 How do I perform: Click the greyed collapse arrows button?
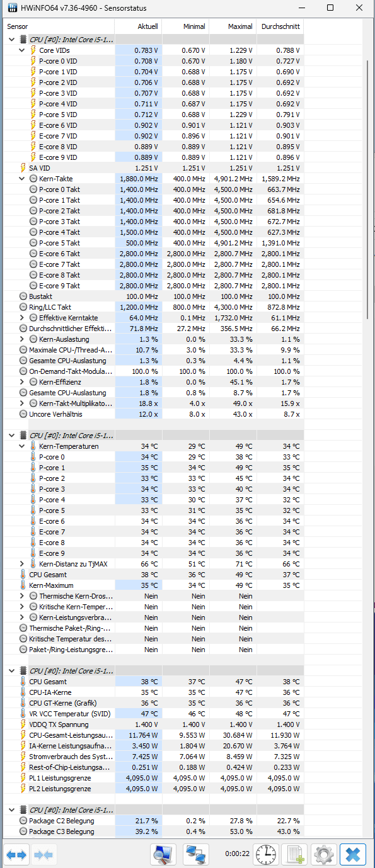[x=43, y=854]
